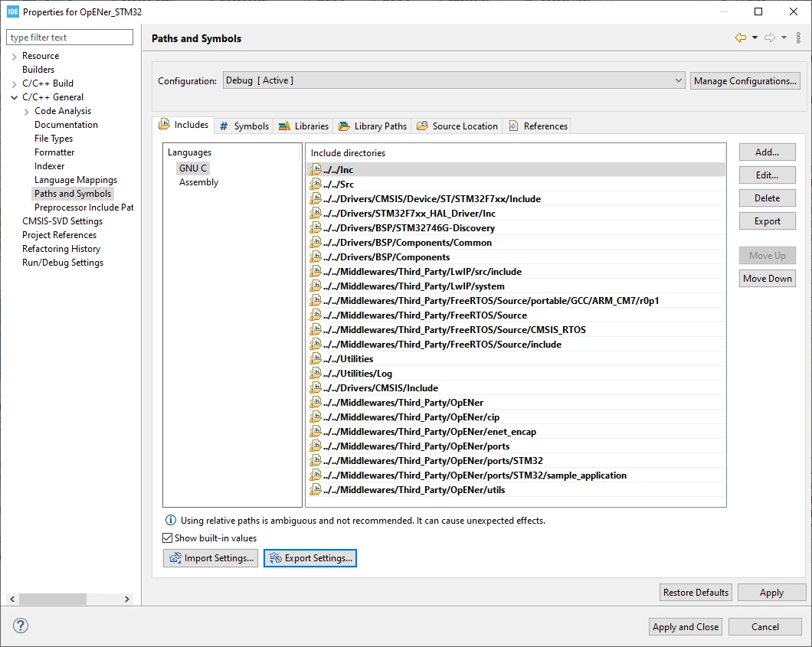
Task: Click the folder icon of FreeRTOS/Source/CMSIS_RTOS entry
Action: point(316,330)
